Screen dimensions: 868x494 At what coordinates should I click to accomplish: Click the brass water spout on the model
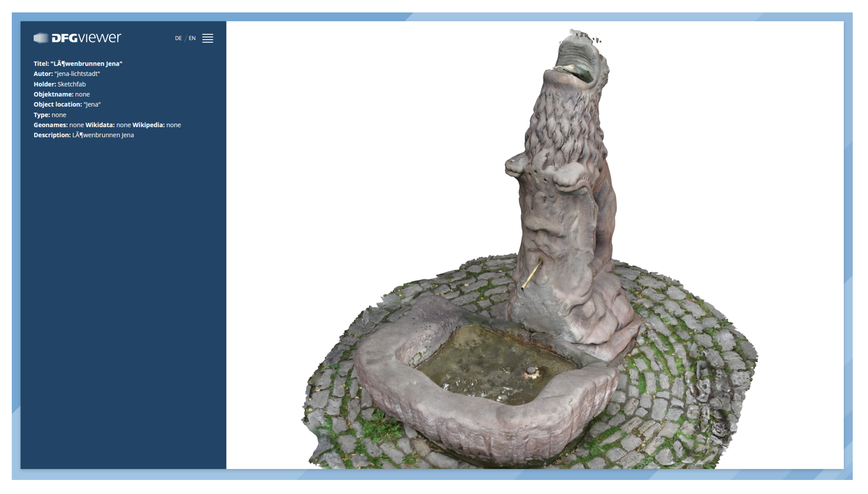[532, 274]
